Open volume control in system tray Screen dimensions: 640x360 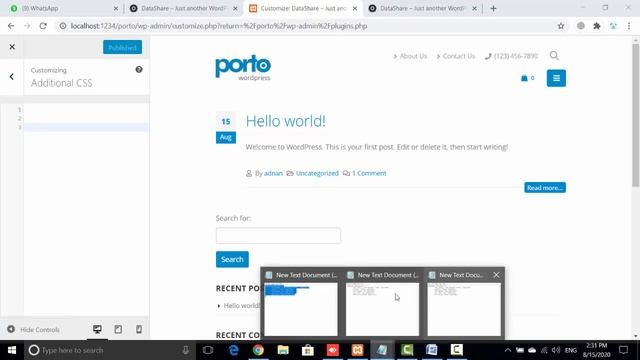pos(556,350)
